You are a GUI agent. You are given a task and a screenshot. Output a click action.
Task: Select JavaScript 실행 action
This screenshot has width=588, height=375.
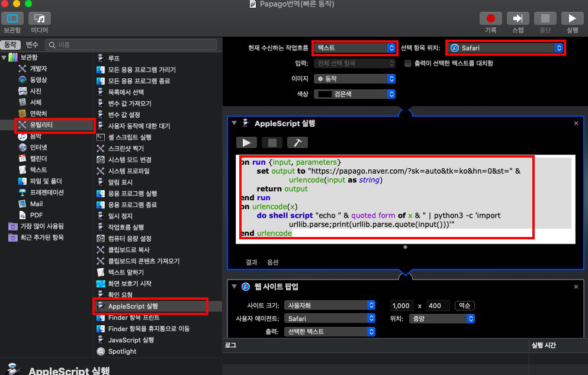(x=131, y=340)
